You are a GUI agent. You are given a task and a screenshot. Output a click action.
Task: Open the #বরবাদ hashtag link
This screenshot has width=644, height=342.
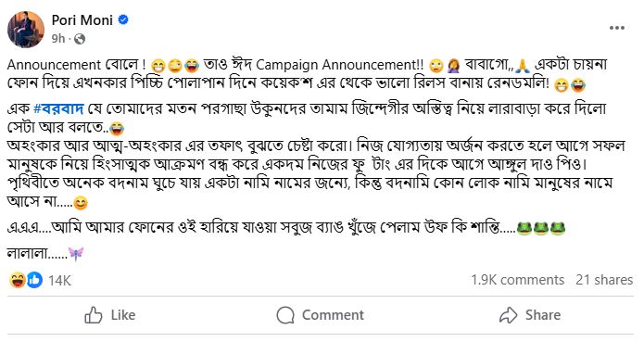(58, 108)
